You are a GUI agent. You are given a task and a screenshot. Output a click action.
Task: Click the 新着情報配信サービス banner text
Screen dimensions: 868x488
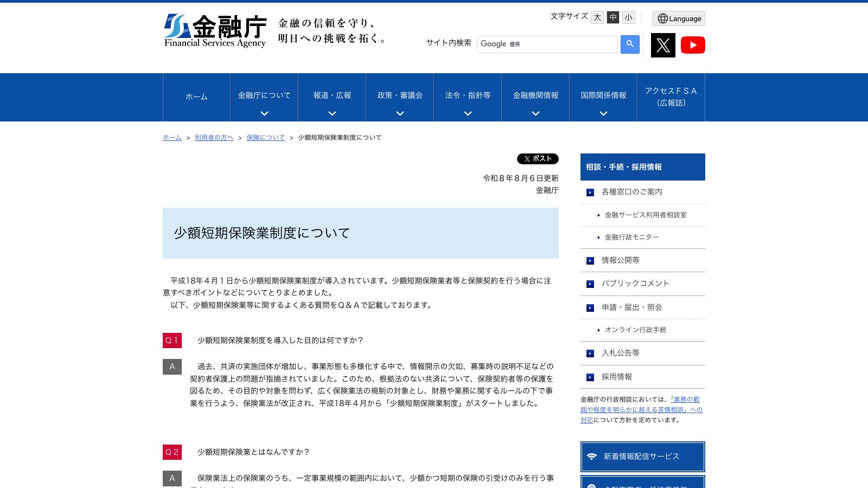[x=641, y=457]
